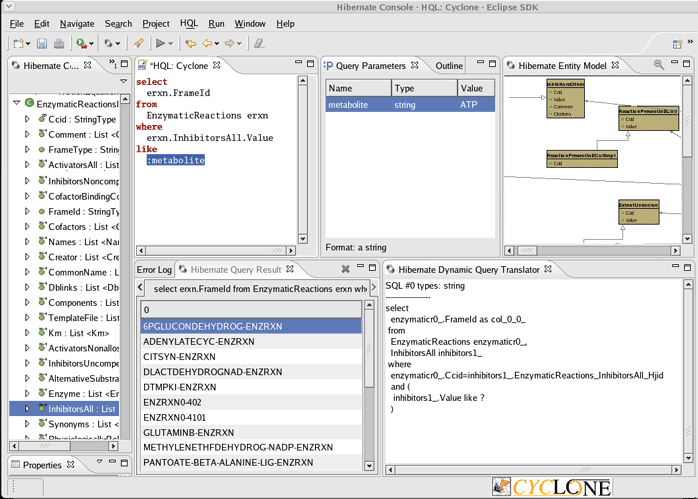Screen dimensions: 698x499
Task: Show hidden views list beside Hibernate C... tab
Action: (113, 64)
